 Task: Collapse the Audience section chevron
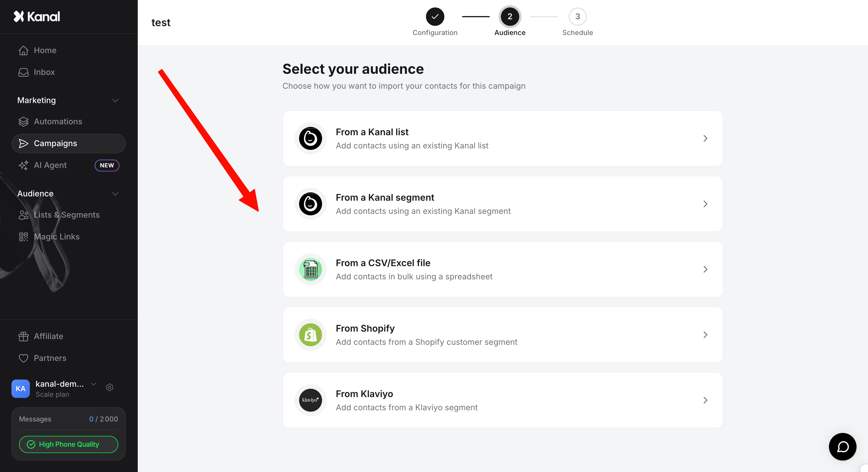coord(115,194)
